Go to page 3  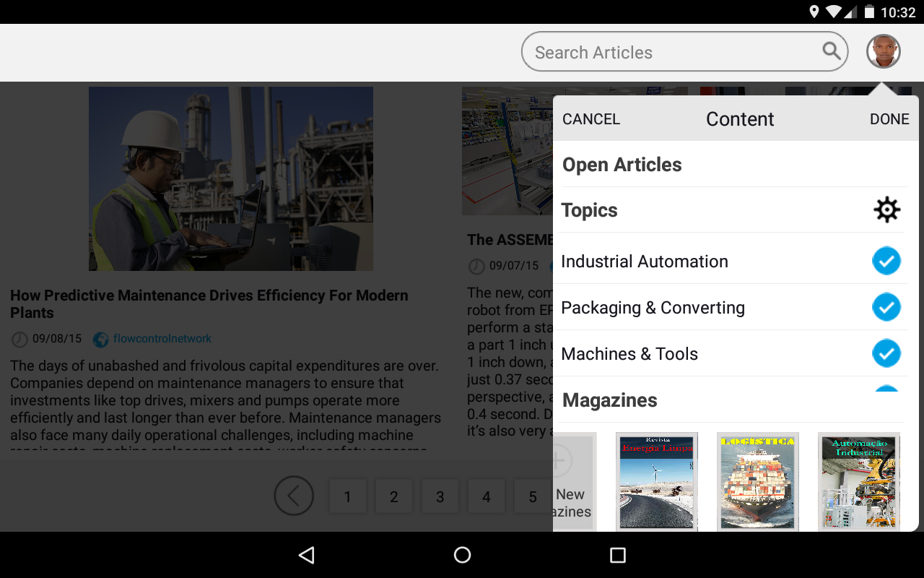[440, 496]
